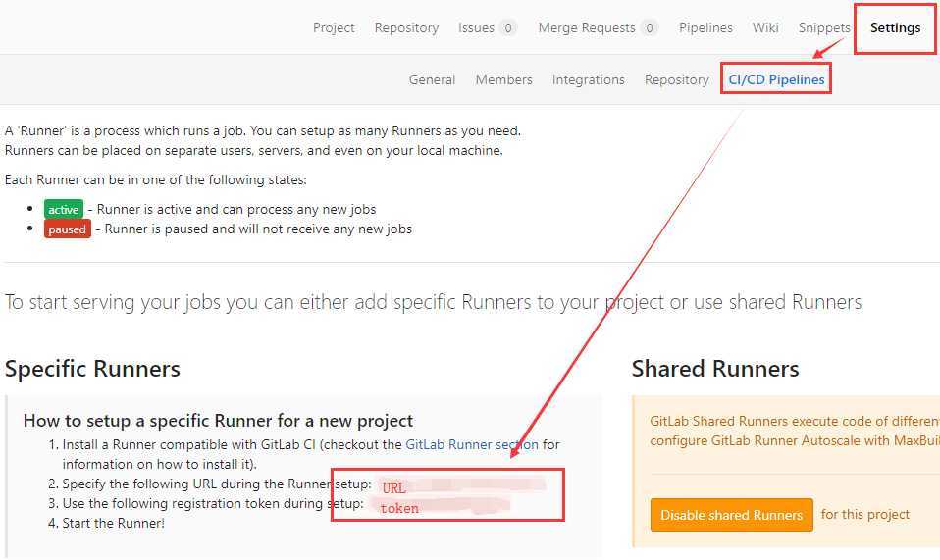This screenshot has width=940, height=560.
Task: Click the 'for this project' text
Action: [x=865, y=515]
